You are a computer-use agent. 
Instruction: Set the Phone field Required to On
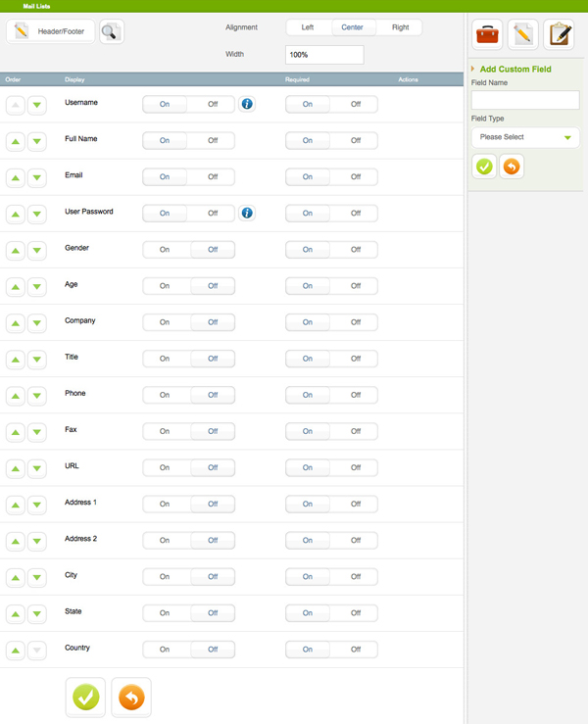click(308, 395)
